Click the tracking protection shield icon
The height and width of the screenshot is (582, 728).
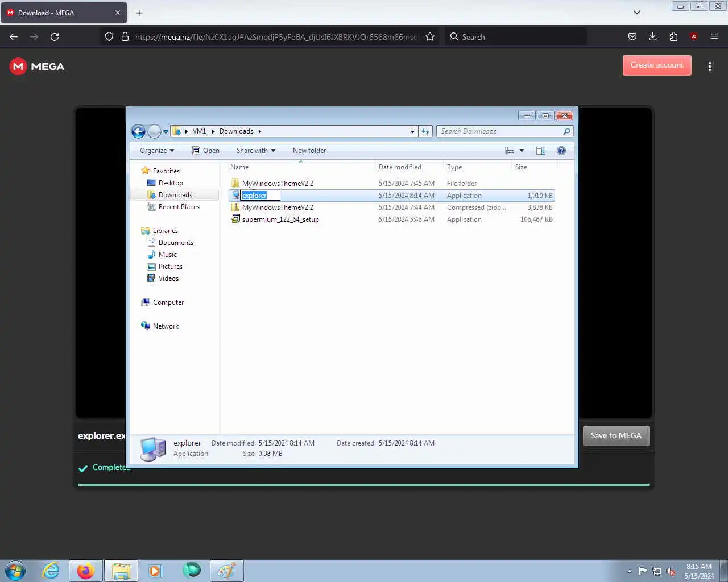click(109, 36)
